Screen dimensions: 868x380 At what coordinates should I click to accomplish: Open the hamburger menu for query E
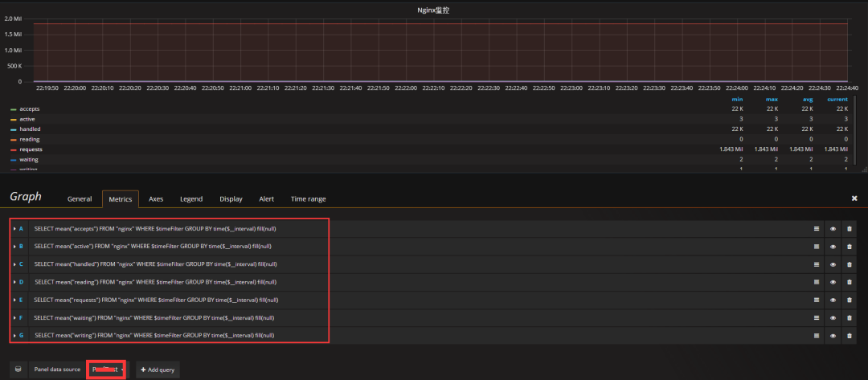click(x=816, y=300)
